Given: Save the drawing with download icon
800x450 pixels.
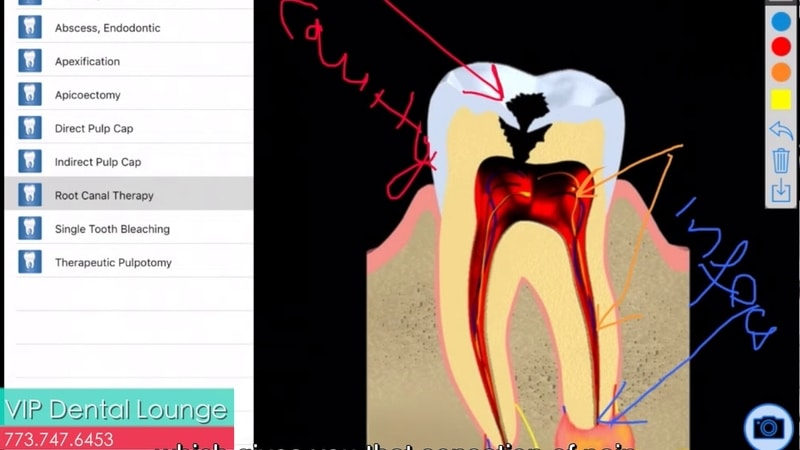Looking at the screenshot, I should 781,190.
